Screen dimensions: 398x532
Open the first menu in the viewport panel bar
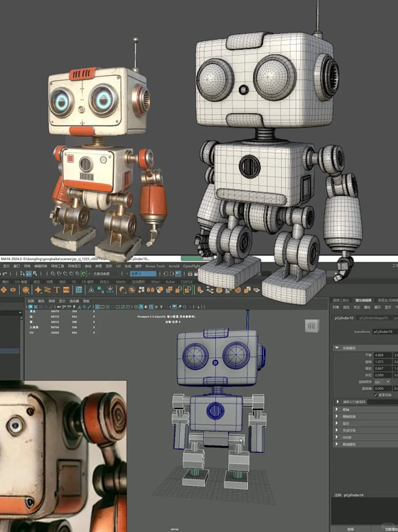click(31, 301)
